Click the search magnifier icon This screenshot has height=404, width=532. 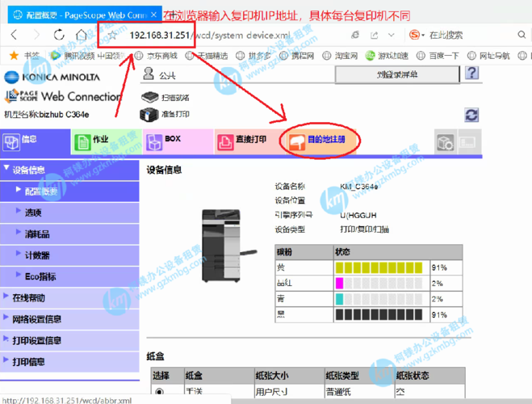coord(522,35)
